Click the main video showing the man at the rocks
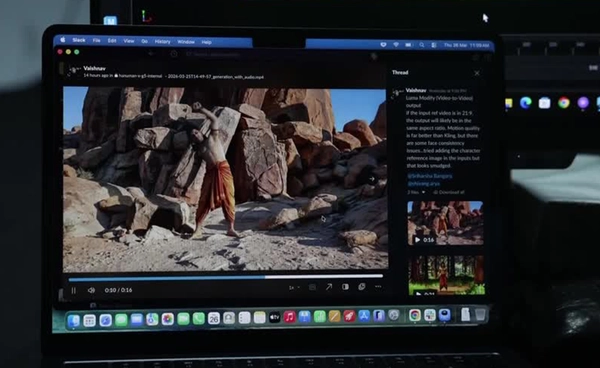The height and width of the screenshot is (368, 600). point(225,180)
